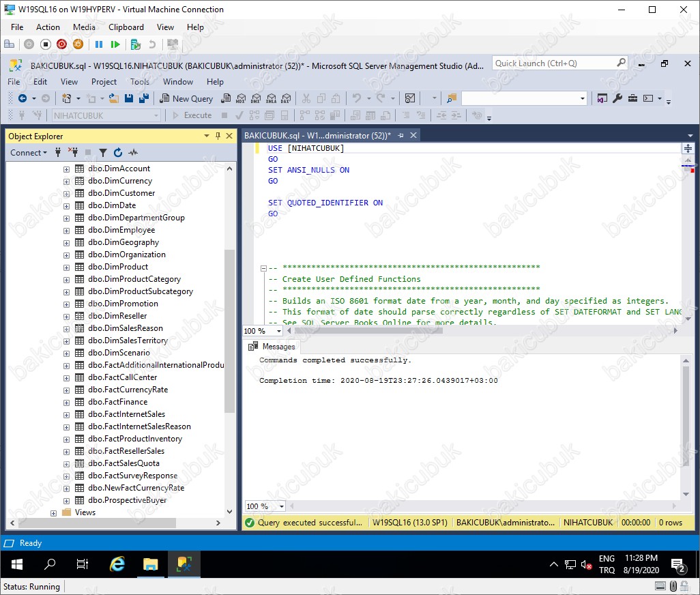Select the dbo.ProspectiveBuyer table
The height and width of the screenshot is (595, 700).
coord(127,500)
